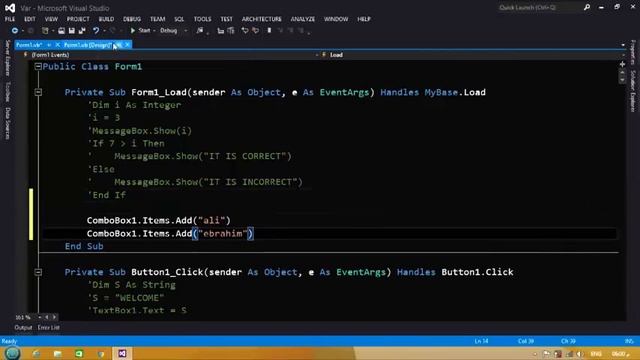Click the increase indent toolbar icon
The image size is (640, 360).
tap(231, 31)
